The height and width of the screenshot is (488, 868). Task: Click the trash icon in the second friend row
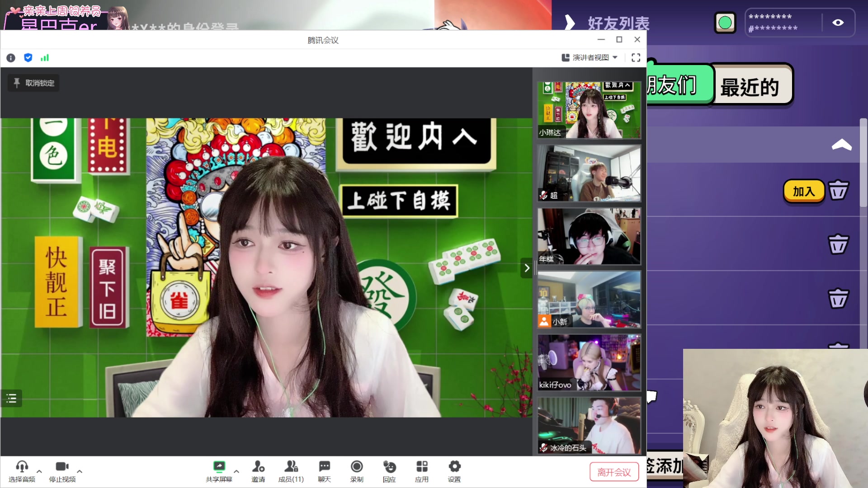838,244
